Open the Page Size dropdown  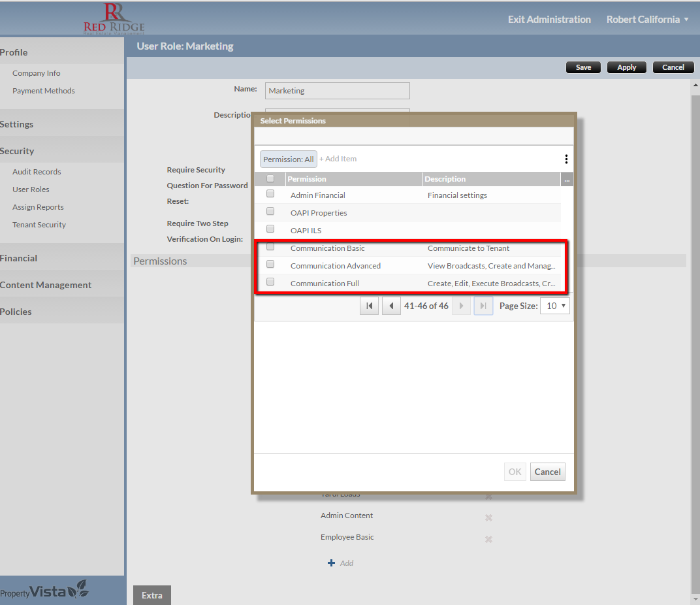554,306
